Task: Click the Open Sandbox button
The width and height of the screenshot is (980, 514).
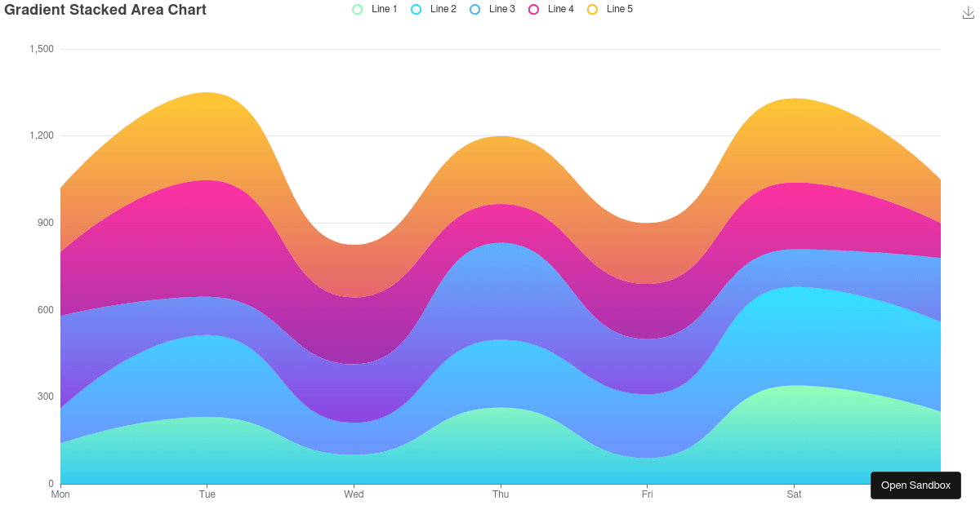Action: (x=915, y=485)
